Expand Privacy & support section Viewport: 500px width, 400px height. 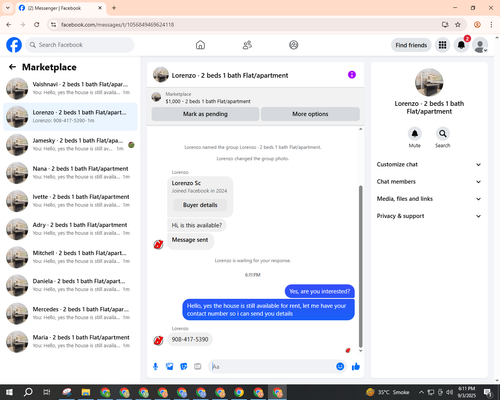429,216
